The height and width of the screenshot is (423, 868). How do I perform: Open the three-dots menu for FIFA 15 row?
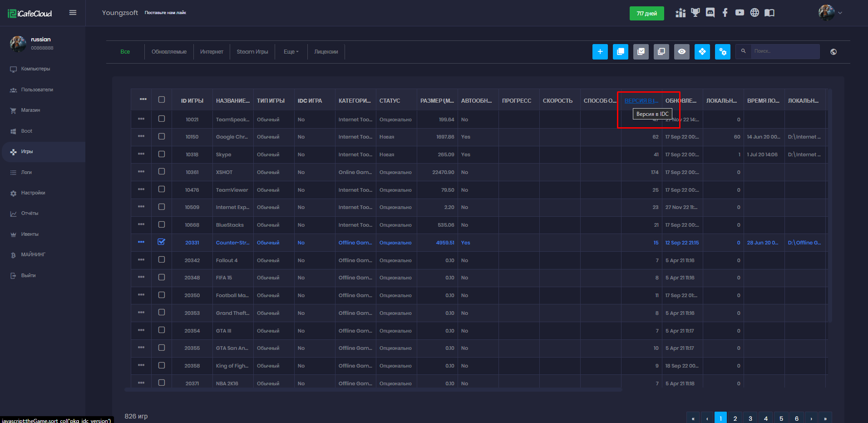tap(141, 277)
